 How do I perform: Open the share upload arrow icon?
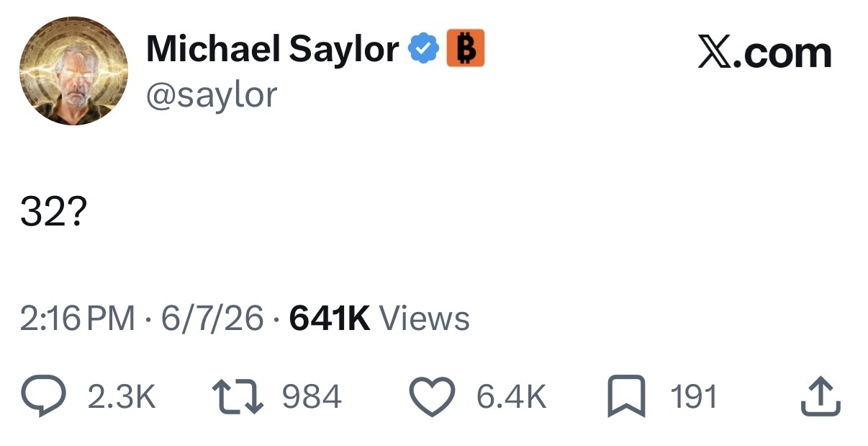[820, 396]
